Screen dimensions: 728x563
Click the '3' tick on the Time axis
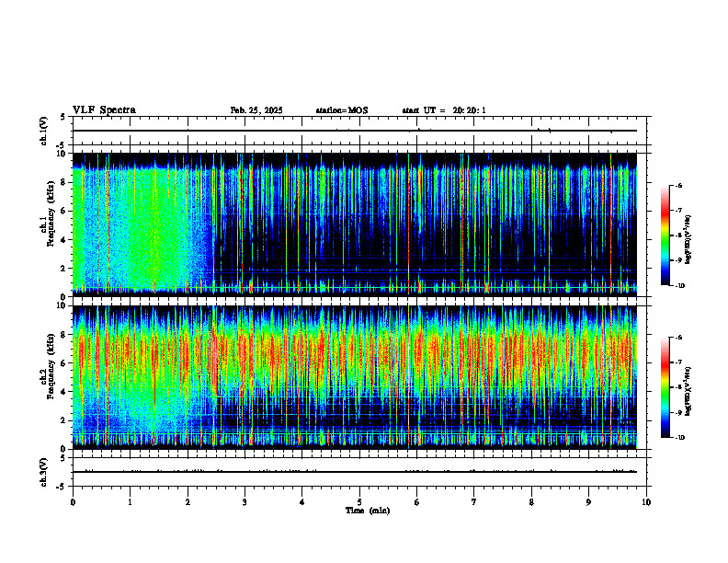point(245,502)
